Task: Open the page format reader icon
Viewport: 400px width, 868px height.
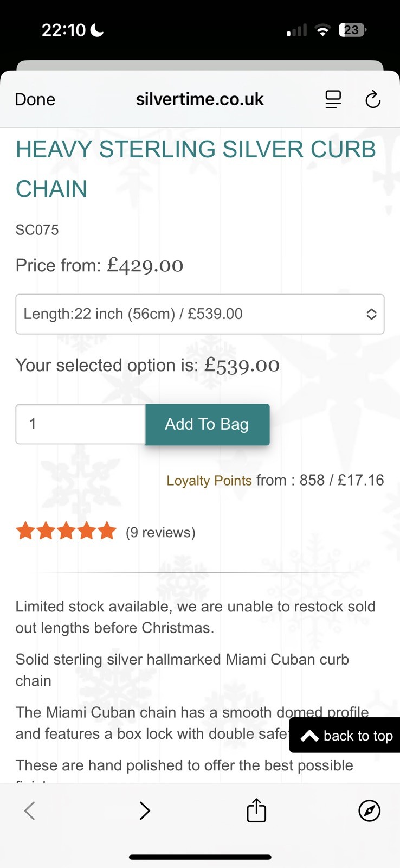Action: [333, 99]
